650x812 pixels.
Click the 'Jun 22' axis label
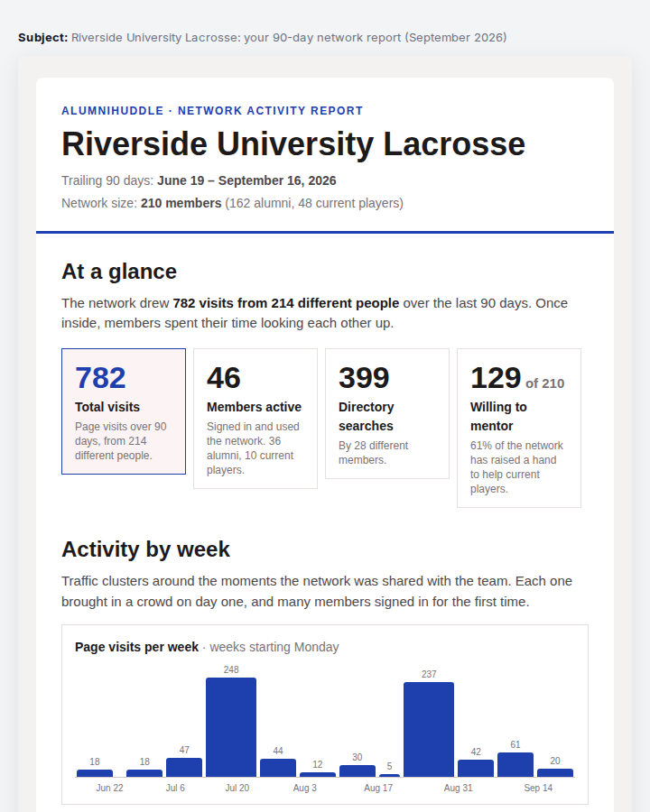point(110,788)
